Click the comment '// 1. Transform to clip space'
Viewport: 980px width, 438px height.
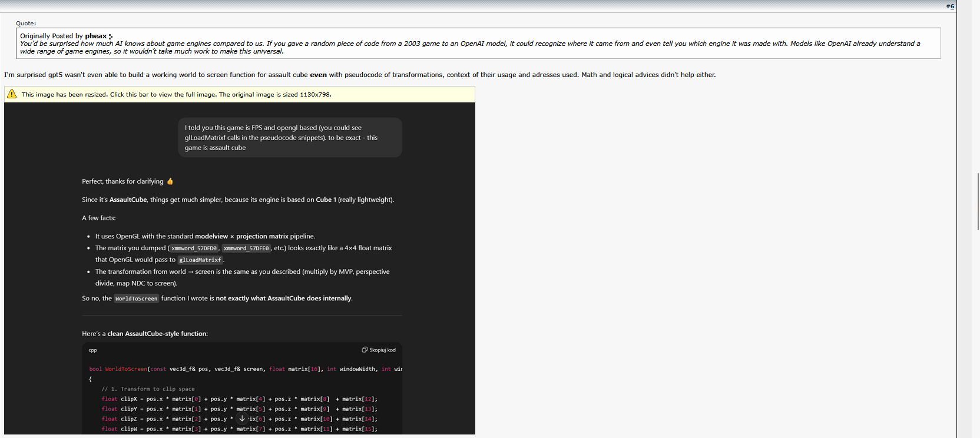148,389
